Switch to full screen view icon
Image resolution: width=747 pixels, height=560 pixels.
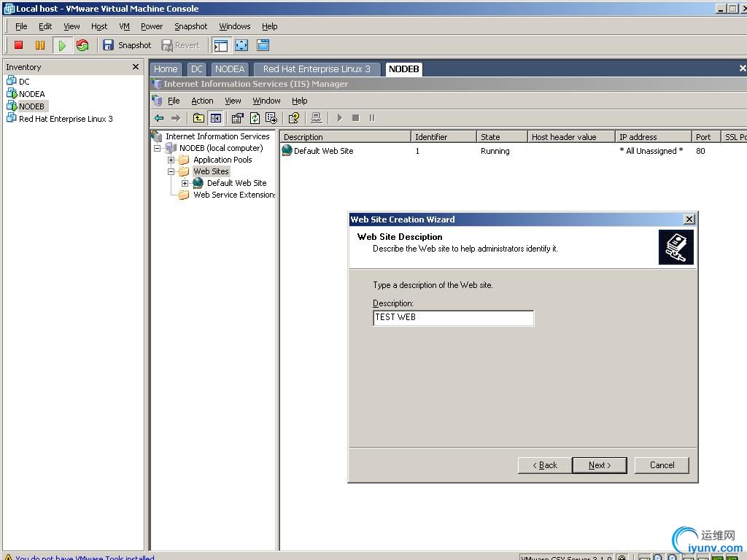pyautogui.click(x=241, y=45)
